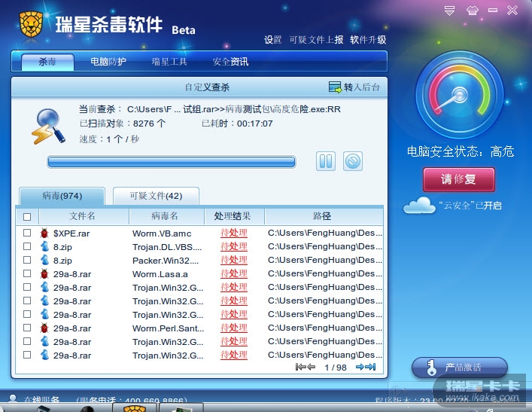Click the send-to-background window icon
This screenshot has width=532, height=412.
pos(335,87)
